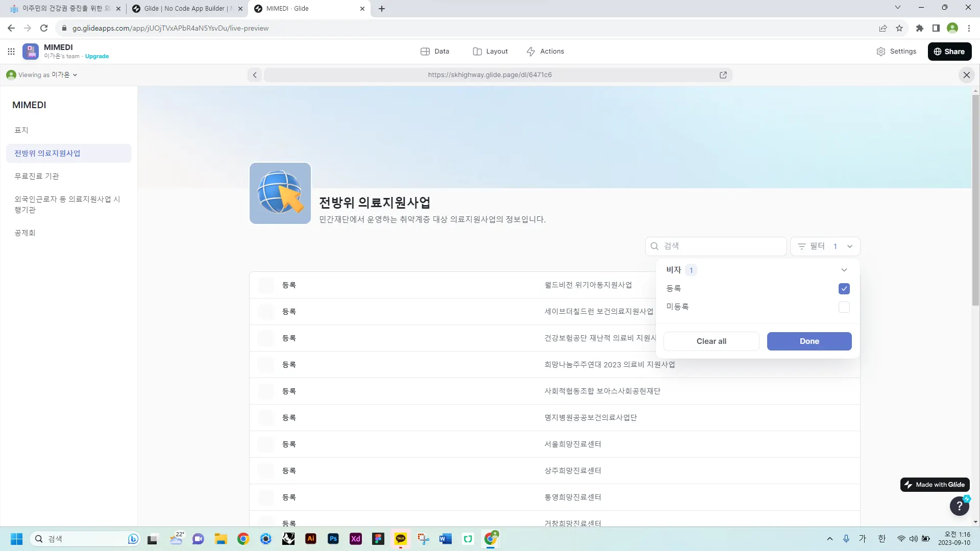Collapse the 비자 filter section chevron
Viewport: 980px width, 551px height.
tap(844, 270)
